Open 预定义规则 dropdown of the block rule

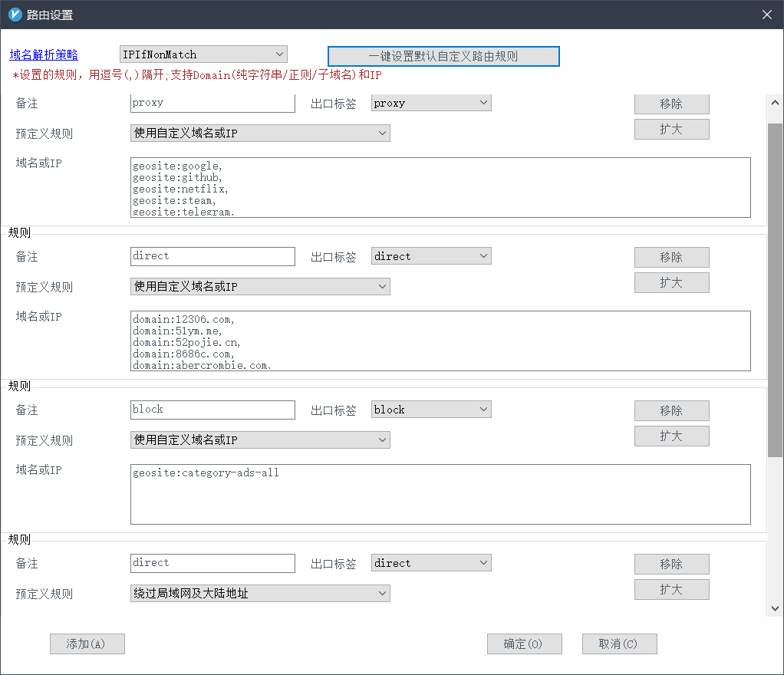[260, 439]
